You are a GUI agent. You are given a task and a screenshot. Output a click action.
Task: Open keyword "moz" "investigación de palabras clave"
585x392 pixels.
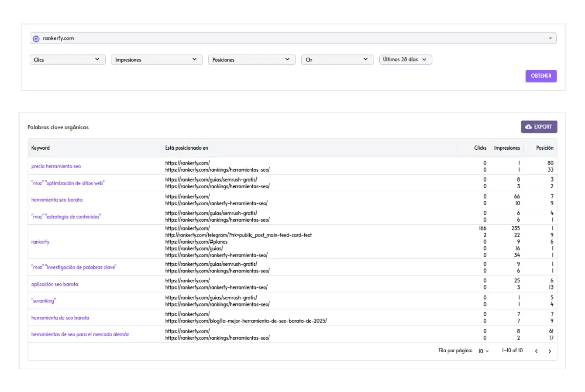74,267
